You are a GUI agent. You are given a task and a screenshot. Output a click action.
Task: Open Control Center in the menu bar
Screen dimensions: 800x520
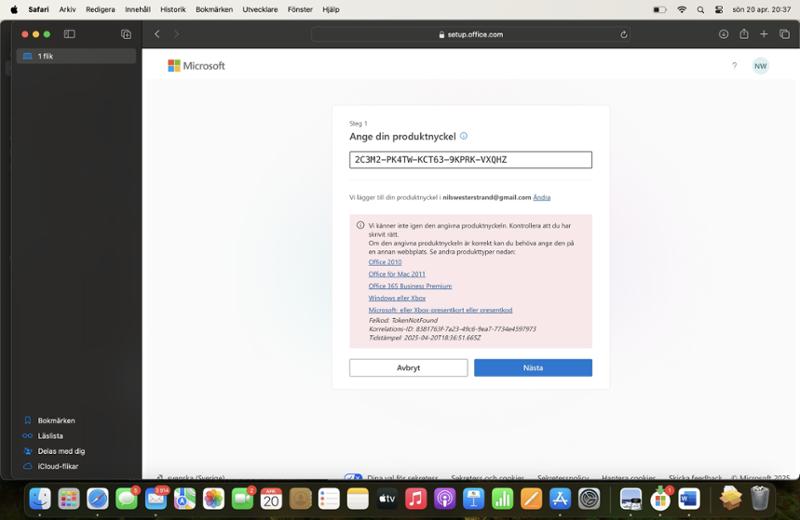(x=719, y=9)
